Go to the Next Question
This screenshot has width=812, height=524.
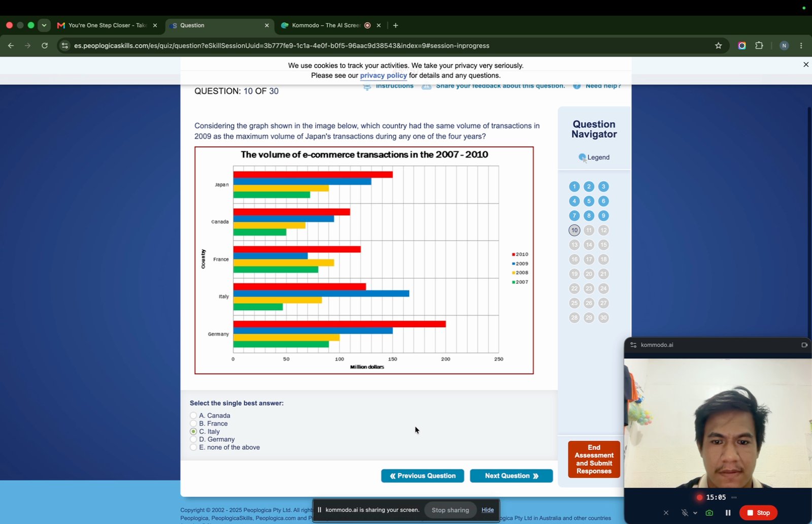pos(512,476)
